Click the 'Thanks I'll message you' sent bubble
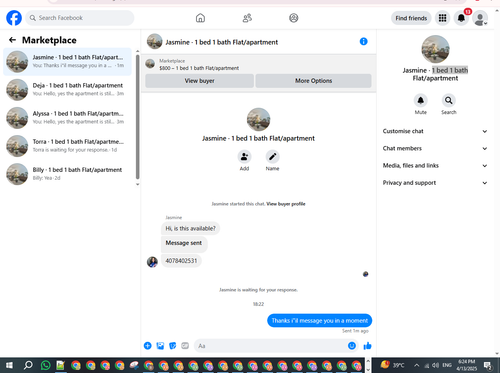The width and height of the screenshot is (500, 373). [319, 321]
